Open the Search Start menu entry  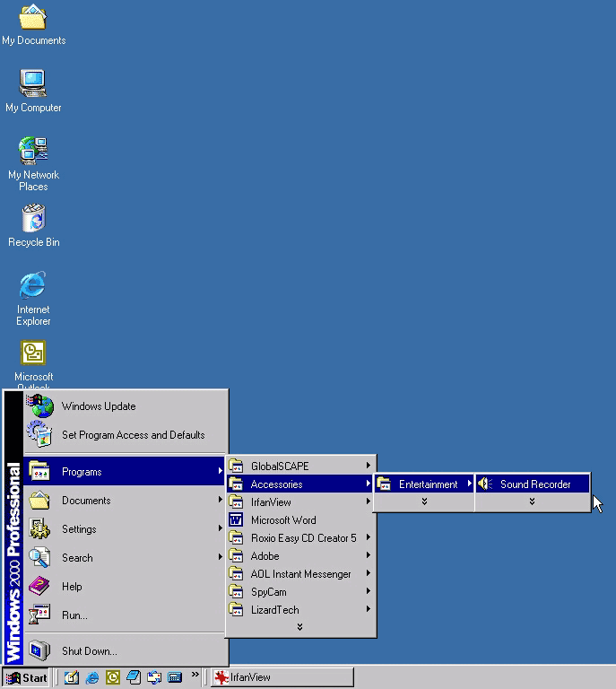125,558
